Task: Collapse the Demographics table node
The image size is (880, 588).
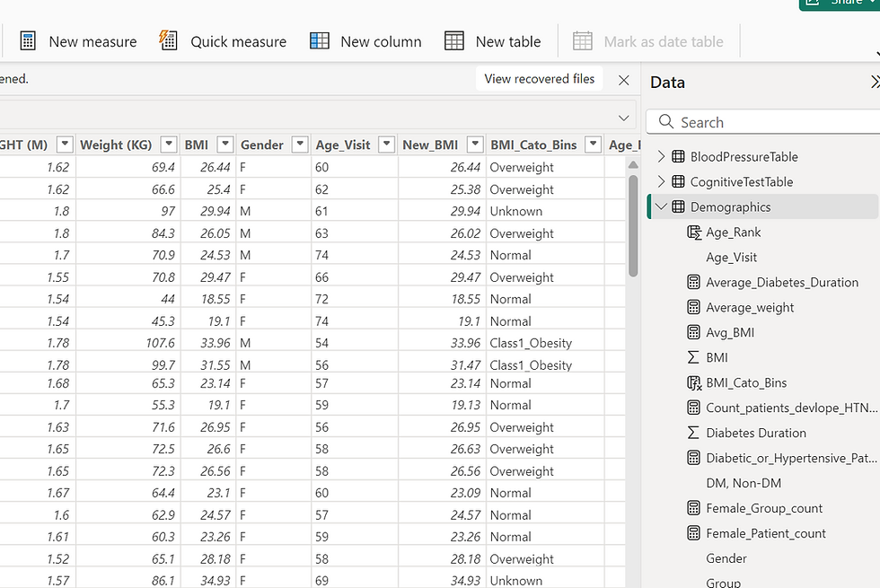Action: (661, 206)
